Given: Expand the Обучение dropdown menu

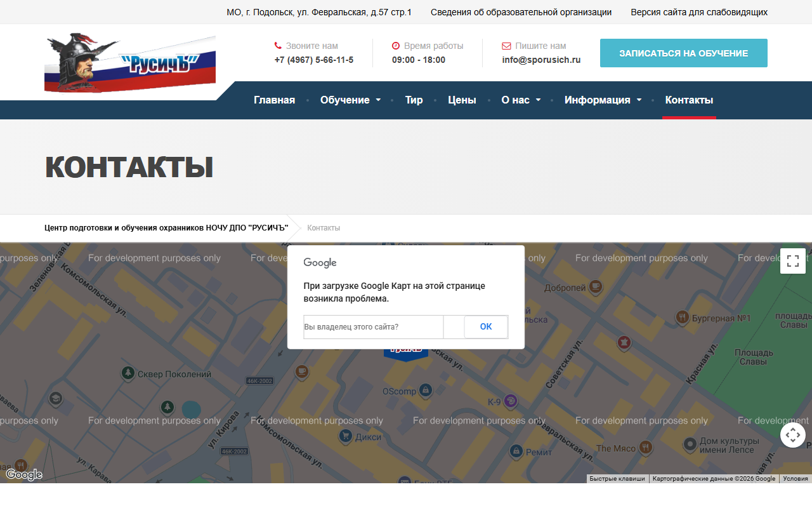Looking at the screenshot, I should pyautogui.click(x=350, y=100).
